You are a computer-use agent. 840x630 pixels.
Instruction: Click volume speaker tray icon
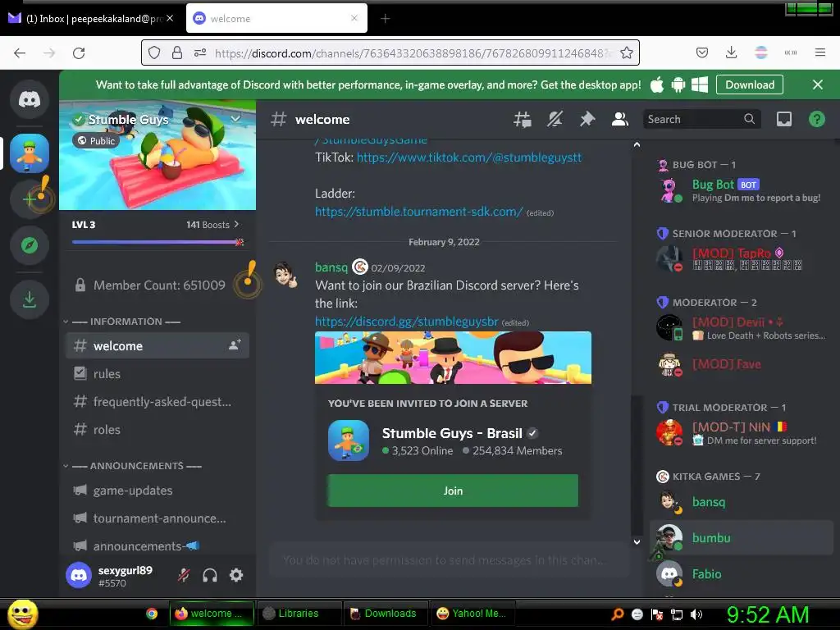(696, 614)
